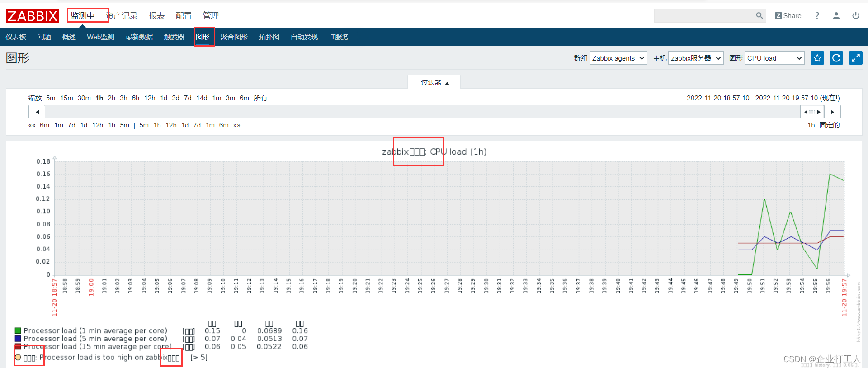The height and width of the screenshot is (368, 868).
Task: Collapse the 过滤器 filter panel
Action: coord(434,83)
